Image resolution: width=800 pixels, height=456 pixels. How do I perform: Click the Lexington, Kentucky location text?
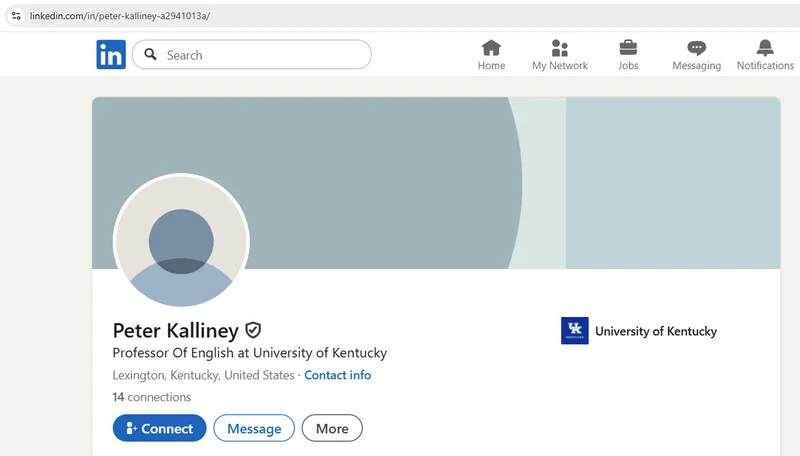click(x=204, y=375)
